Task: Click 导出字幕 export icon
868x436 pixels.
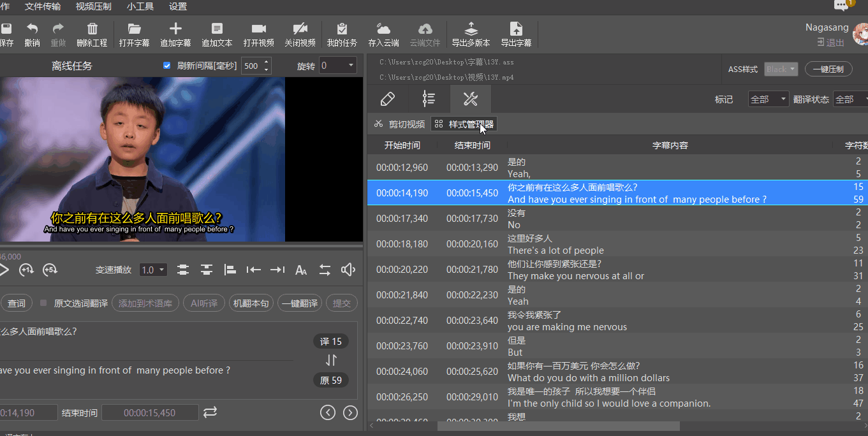Action: [516, 29]
